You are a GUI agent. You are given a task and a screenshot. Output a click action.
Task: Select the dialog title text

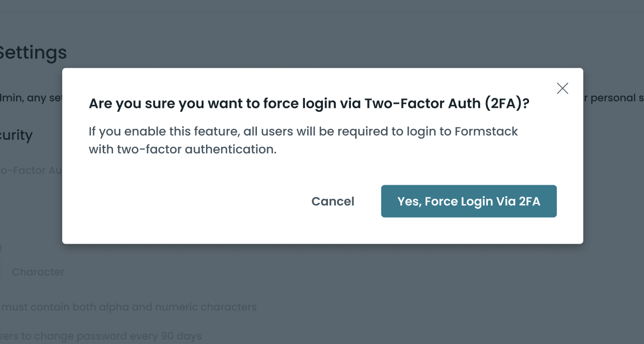[308, 103]
